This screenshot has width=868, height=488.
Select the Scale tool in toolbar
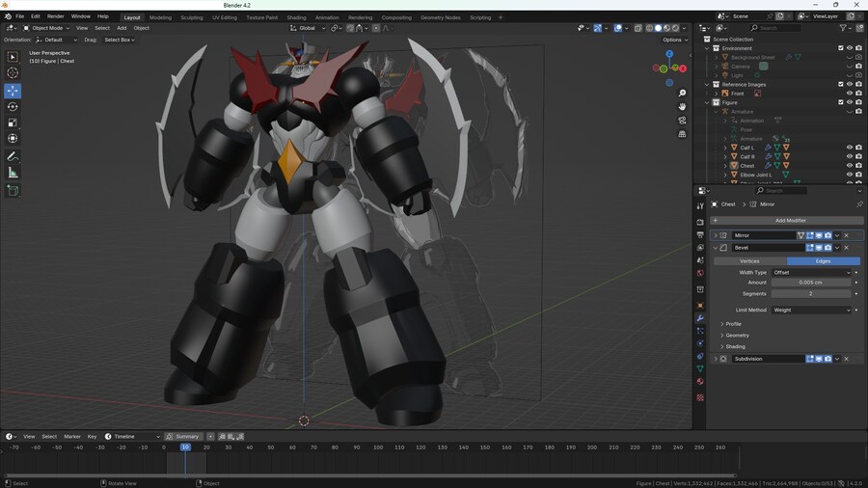pos(13,122)
